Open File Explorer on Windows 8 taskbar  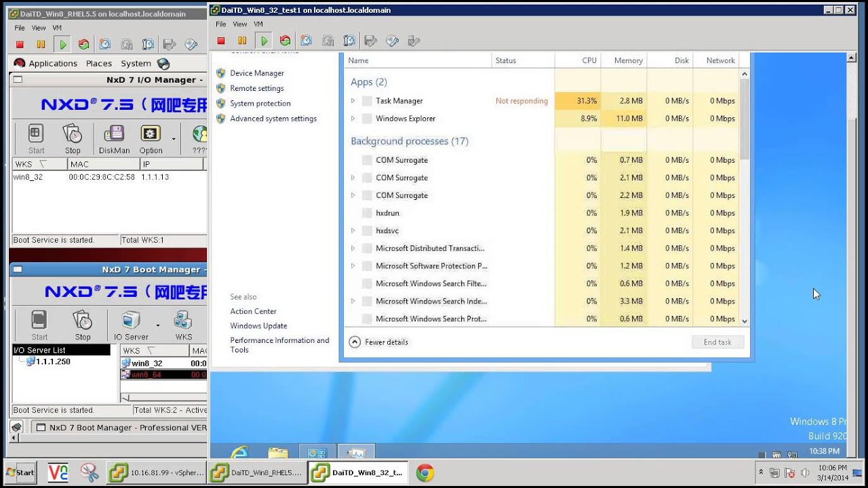coord(278,453)
